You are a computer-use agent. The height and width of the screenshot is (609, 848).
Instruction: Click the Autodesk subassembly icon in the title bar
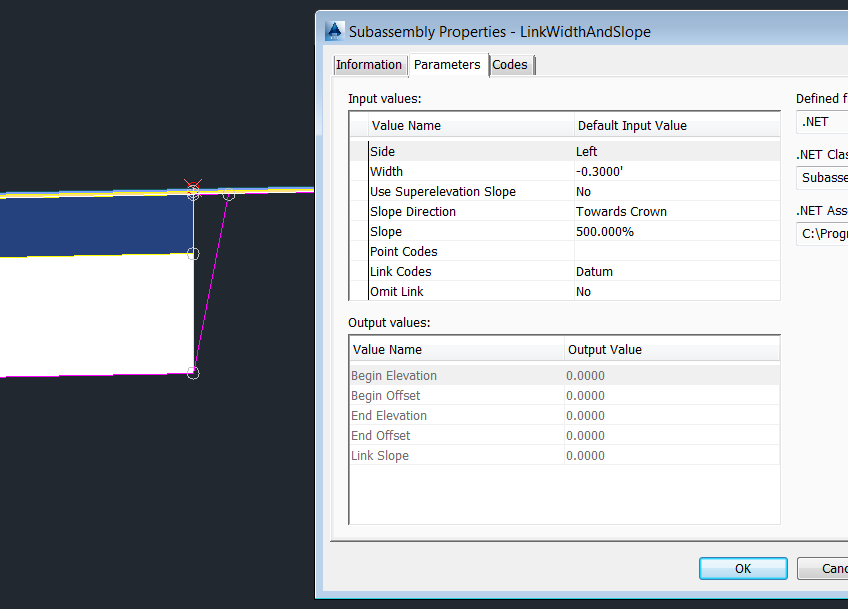[x=333, y=31]
